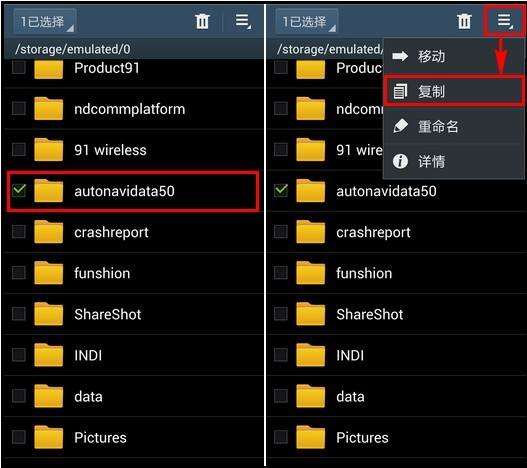Choose 复制 (Copy) from the popup menu

tap(454, 91)
